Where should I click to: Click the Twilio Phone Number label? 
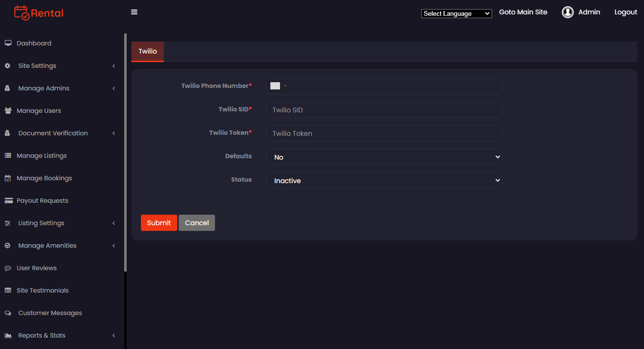click(x=216, y=86)
